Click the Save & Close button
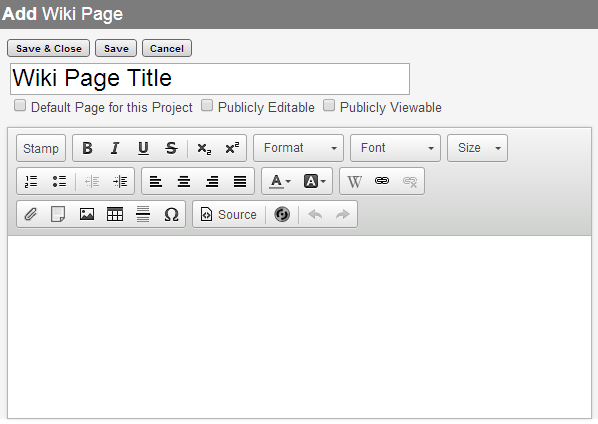598x424 pixels. (x=48, y=48)
